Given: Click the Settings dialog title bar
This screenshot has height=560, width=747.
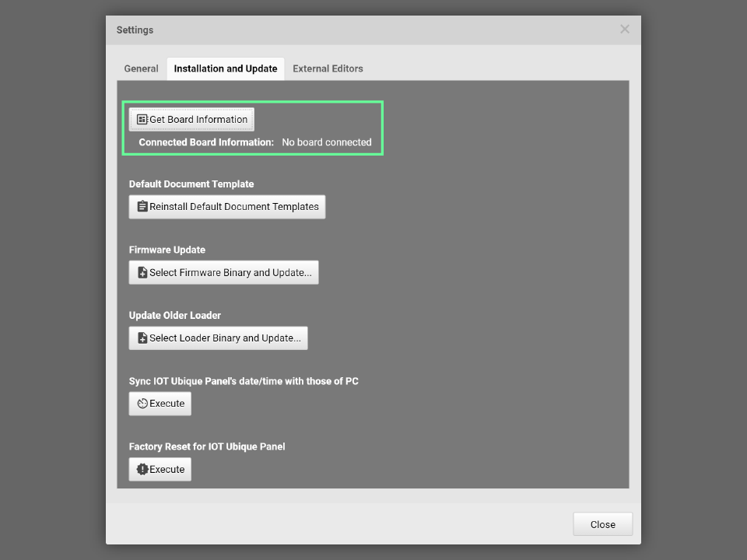Looking at the screenshot, I should (350, 30).
